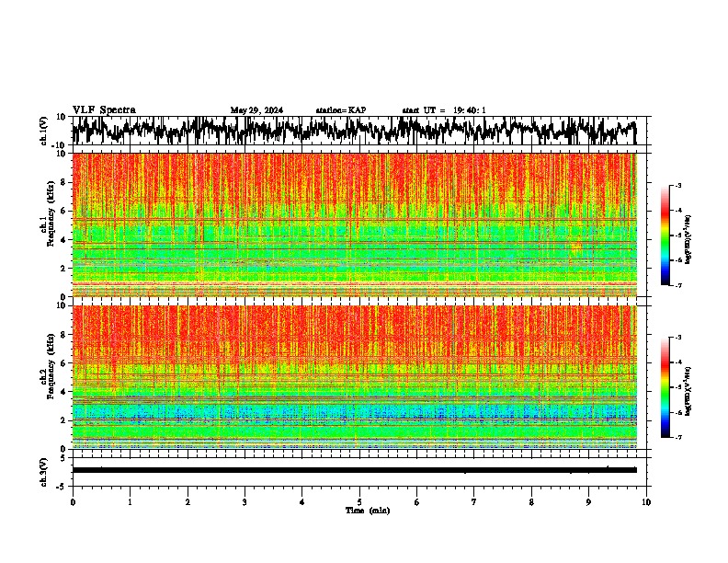Image resolution: width=728 pixels, height=563 pixels.
Task: Click the ch.1 spectrogram color bar
Action: [665, 236]
